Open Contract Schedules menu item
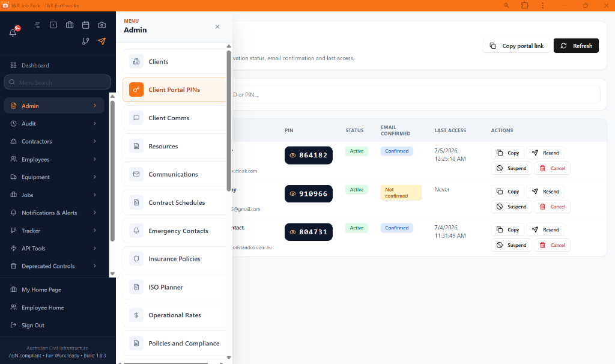The image size is (615, 364). [174, 202]
